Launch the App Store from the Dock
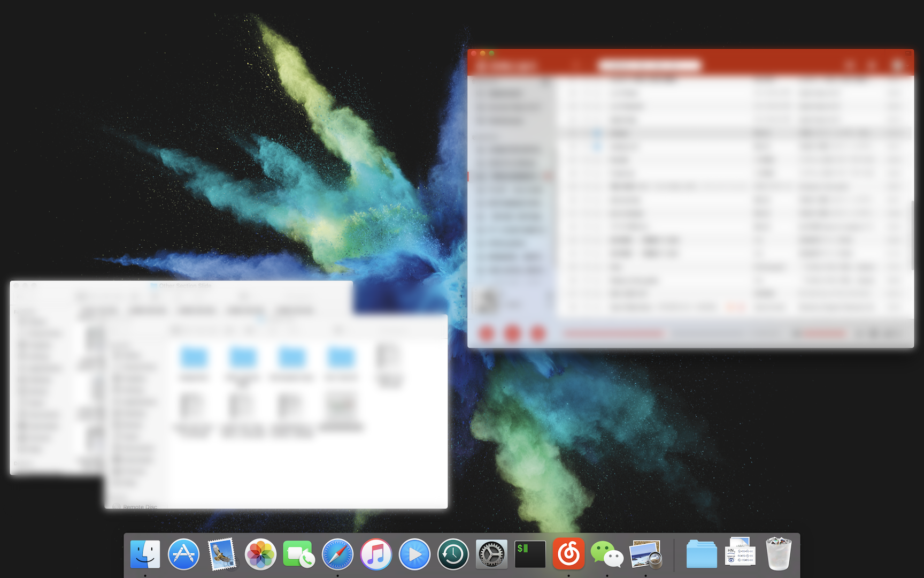Image resolution: width=924 pixels, height=578 pixels. (183, 554)
